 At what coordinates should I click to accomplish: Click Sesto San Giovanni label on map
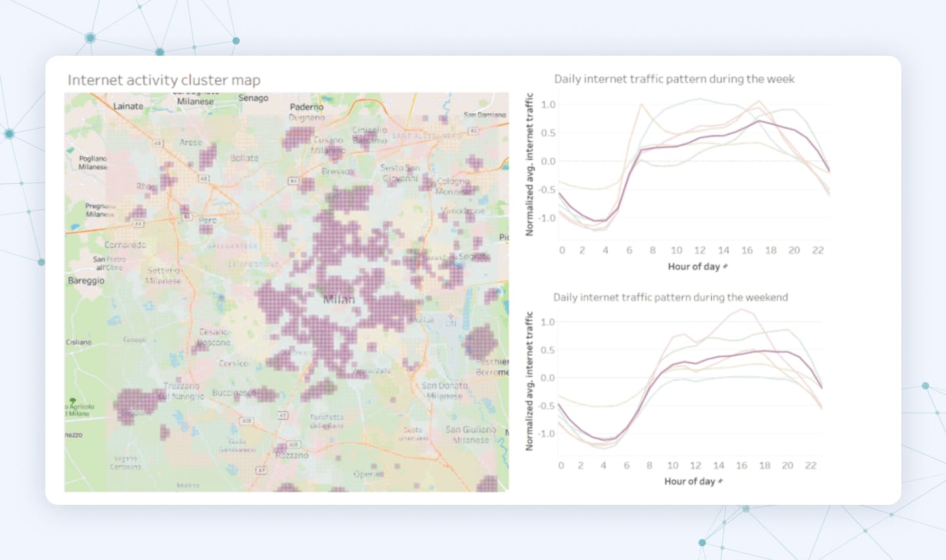(x=400, y=173)
